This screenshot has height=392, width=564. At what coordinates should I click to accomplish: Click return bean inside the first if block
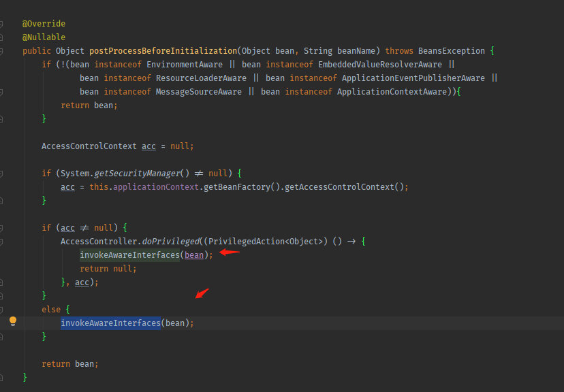89,105
